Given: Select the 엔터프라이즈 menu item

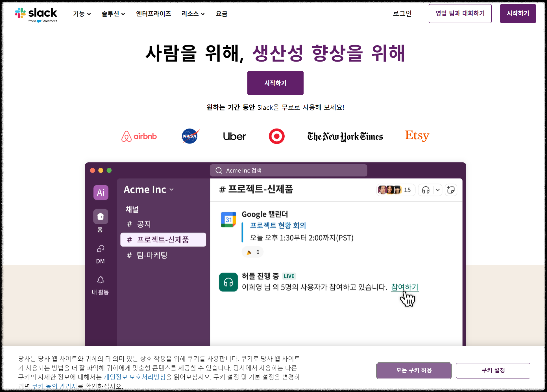Looking at the screenshot, I should point(153,14).
